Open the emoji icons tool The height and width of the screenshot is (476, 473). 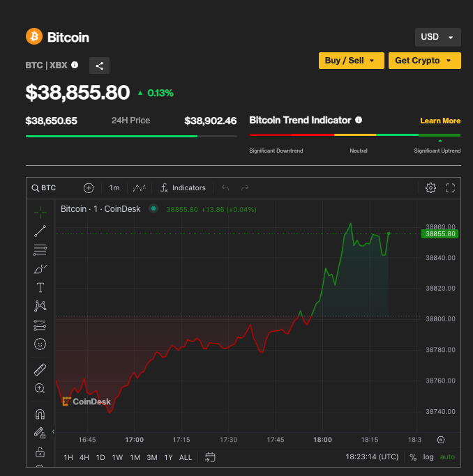click(40, 344)
